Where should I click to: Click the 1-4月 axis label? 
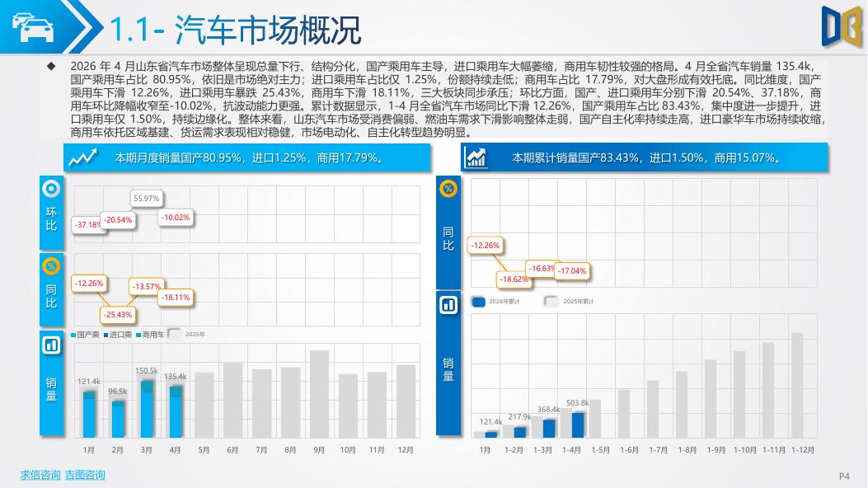pos(571,450)
